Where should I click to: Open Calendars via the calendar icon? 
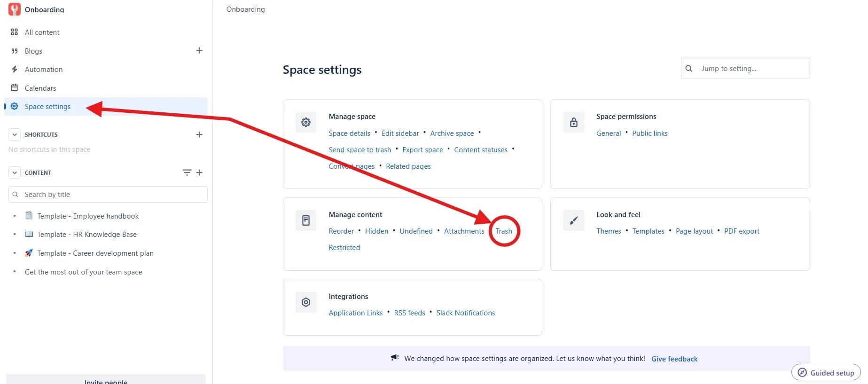(x=15, y=88)
